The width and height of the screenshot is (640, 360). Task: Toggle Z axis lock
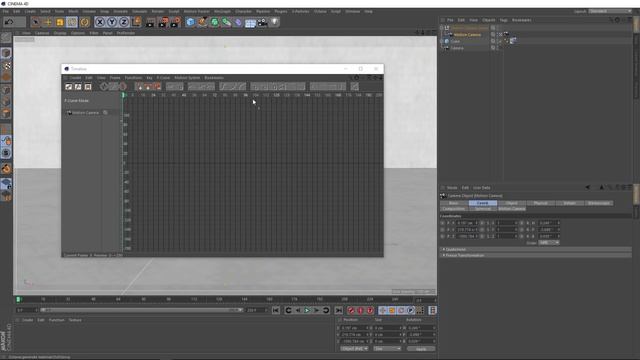(x=124, y=22)
